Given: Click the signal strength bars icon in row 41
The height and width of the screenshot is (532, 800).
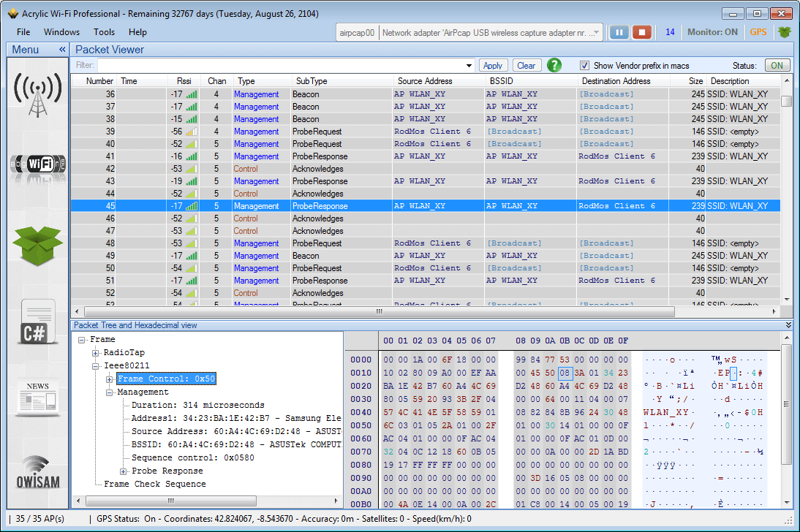Looking at the screenshot, I should 192,156.
